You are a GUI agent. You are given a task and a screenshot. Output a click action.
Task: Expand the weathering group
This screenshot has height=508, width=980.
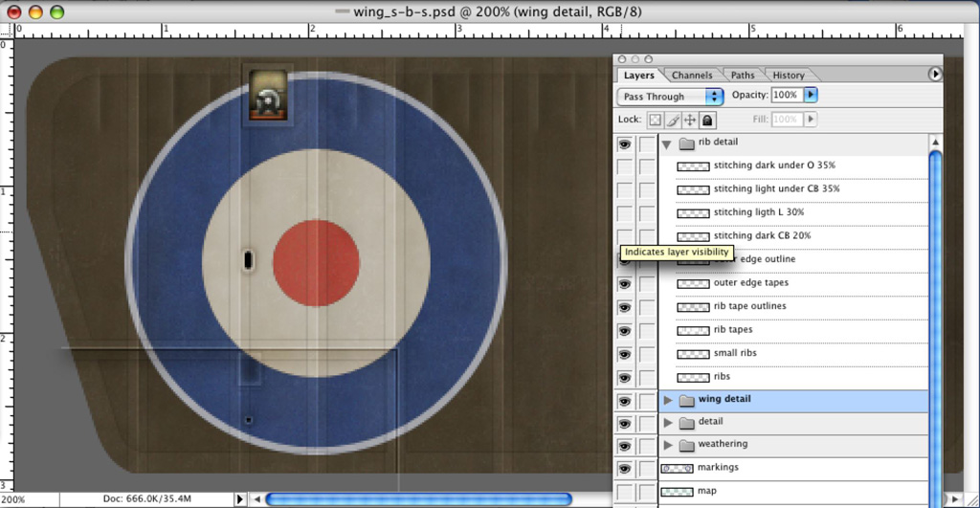tap(668, 445)
